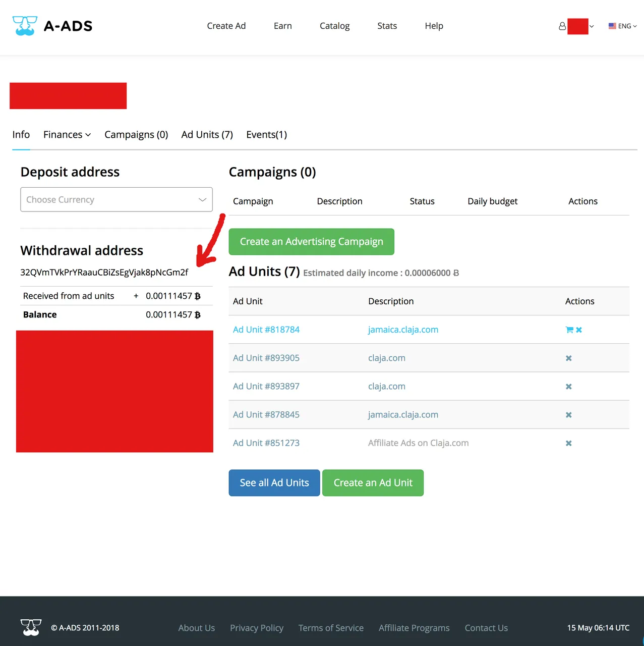
Task: Click the Estimated daily income text
Action: (381, 273)
